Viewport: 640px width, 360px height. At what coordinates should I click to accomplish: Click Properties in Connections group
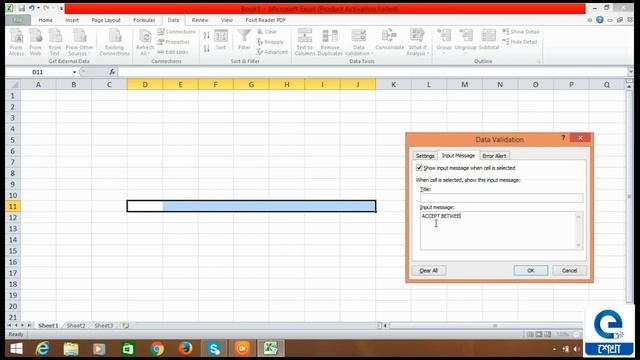[x=174, y=42]
